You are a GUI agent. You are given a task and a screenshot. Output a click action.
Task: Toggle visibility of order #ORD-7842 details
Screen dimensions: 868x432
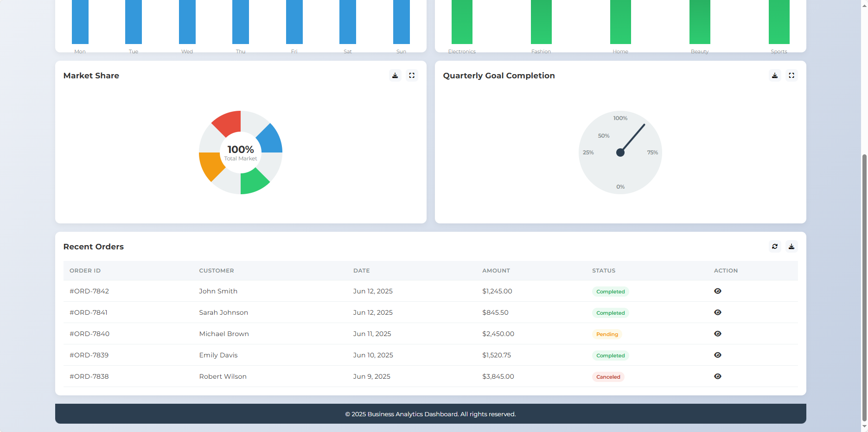point(718,291)
